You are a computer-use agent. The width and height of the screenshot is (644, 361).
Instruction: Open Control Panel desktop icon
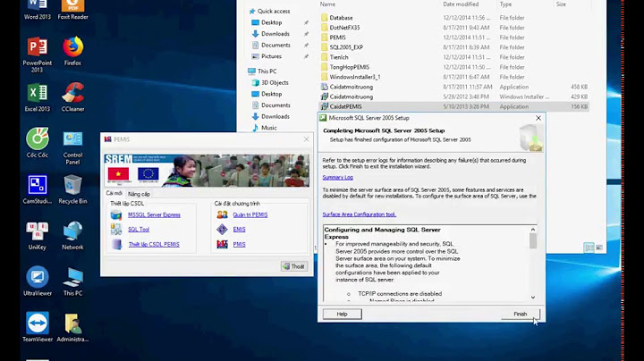point(72,147)
